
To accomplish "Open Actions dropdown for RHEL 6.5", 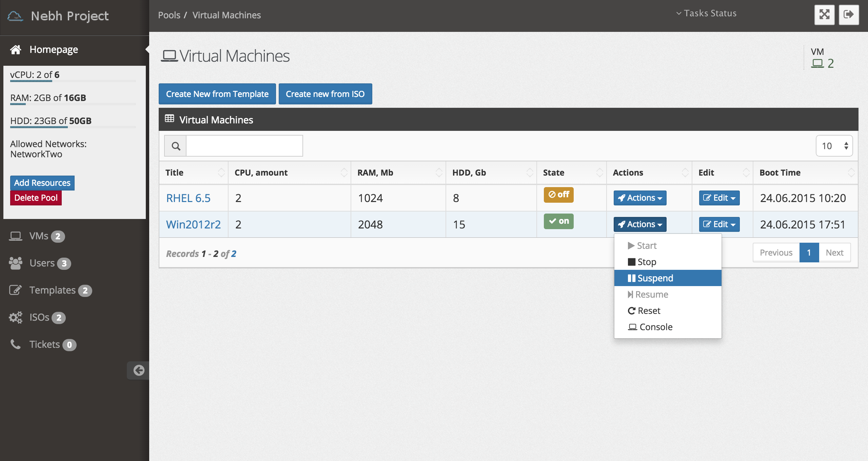I will coord(640,198).
